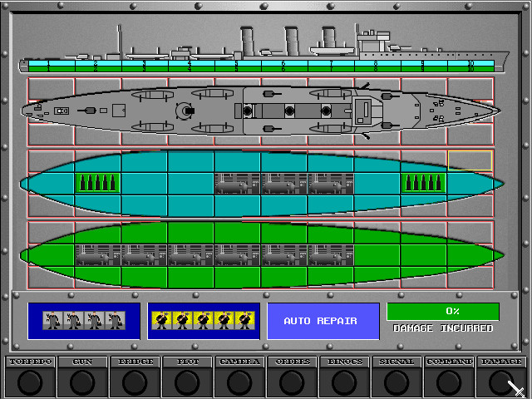
Task: Open the SIGNAL station
Action: [397, 377]
